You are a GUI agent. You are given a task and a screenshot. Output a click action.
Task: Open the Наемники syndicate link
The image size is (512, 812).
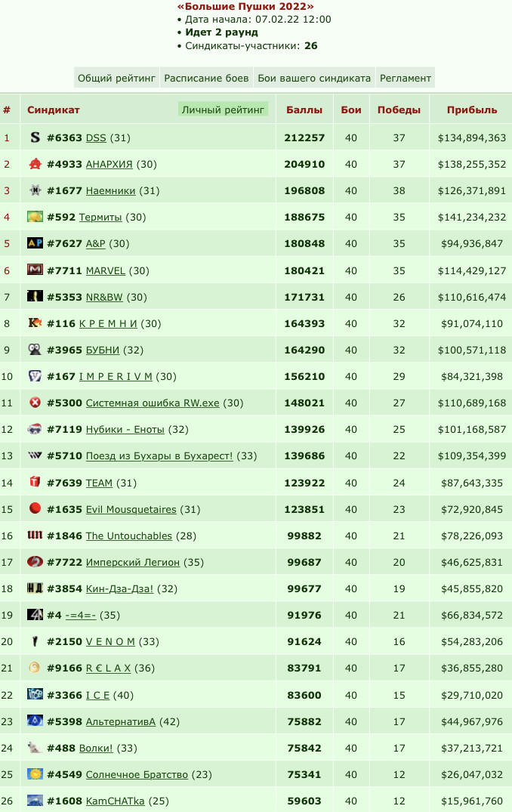(x=111, y=190)
